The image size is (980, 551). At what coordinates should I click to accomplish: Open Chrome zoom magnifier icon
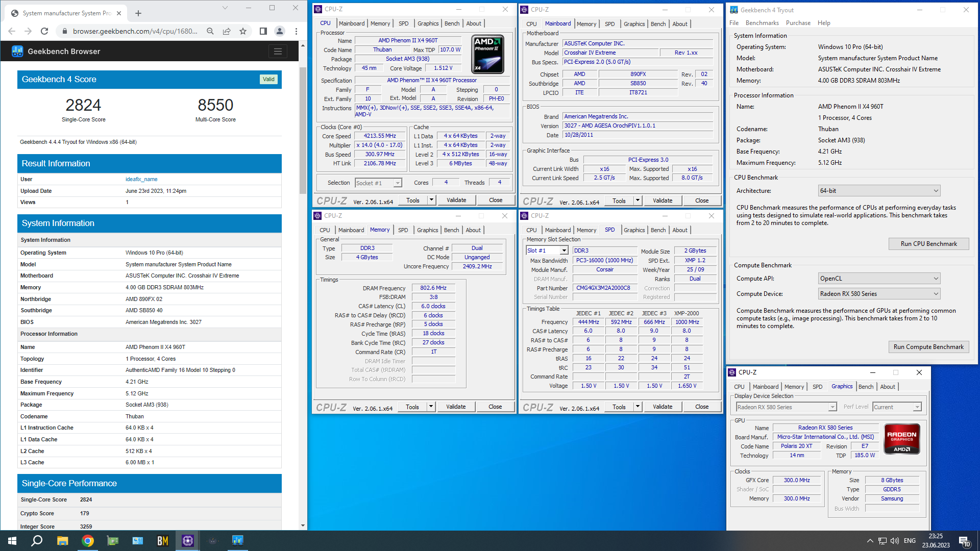210,31
